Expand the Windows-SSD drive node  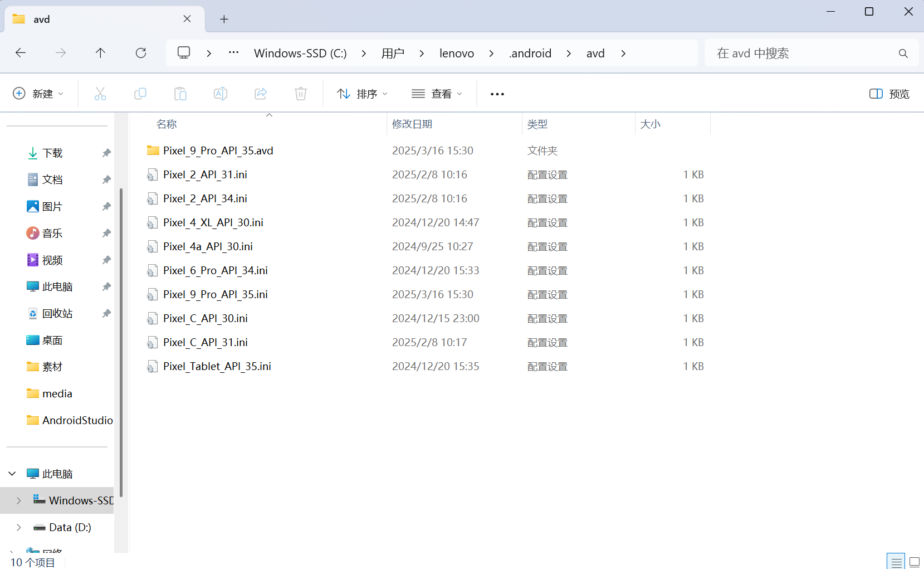point(19,500)
